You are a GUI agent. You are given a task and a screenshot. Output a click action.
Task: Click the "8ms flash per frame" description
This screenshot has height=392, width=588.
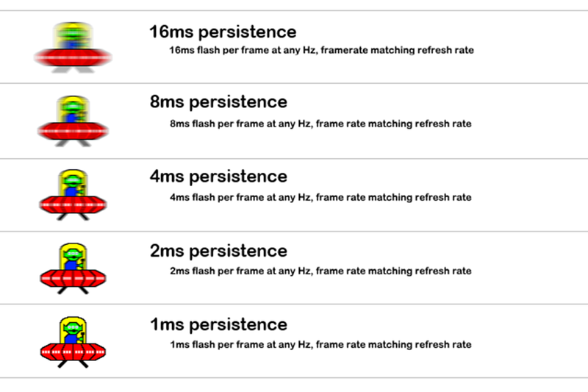[320, 124]
